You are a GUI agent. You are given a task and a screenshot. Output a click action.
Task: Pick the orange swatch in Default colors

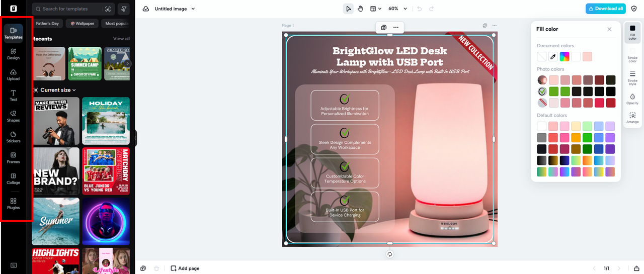pos(576,138)
